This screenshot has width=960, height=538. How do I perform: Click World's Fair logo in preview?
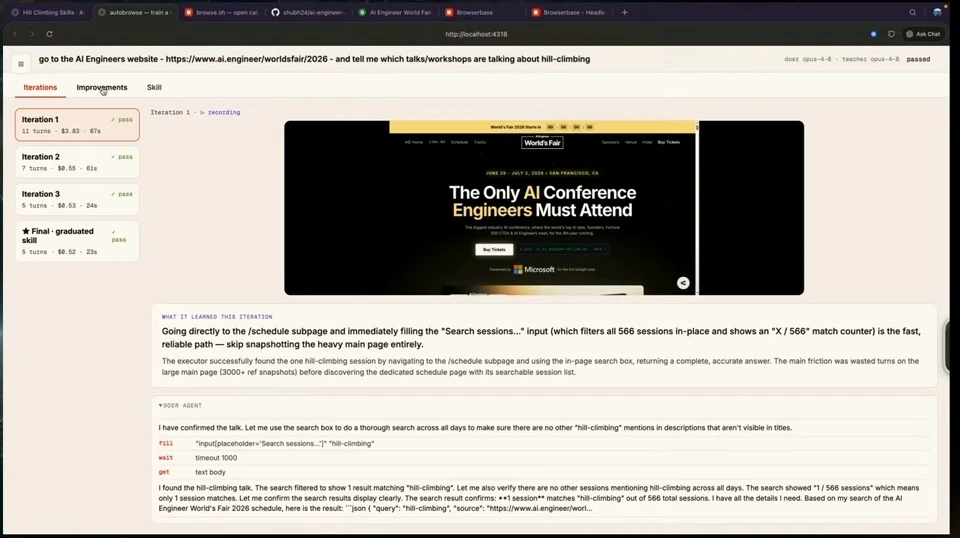click(x=542, y=143)
